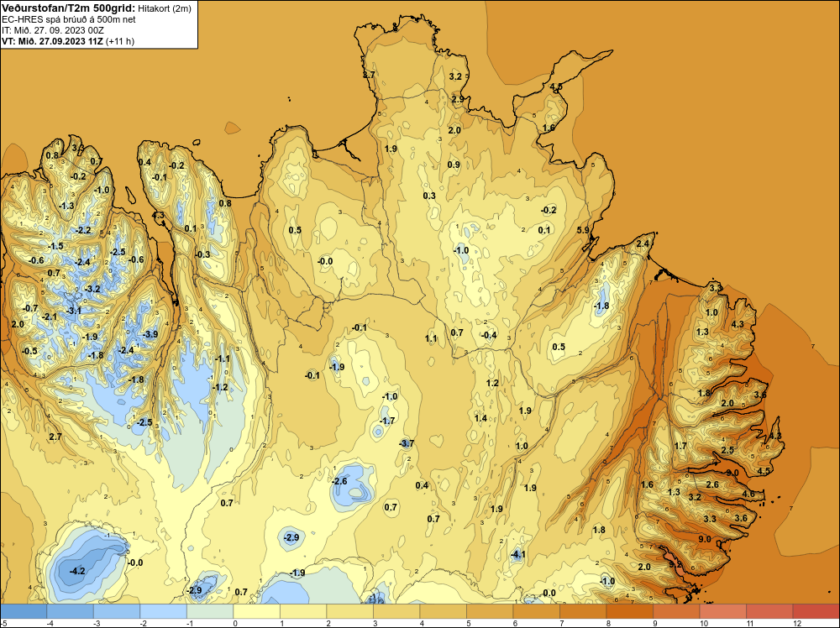The height and width of the screenshot is (628, 840).
Task: Click the "4.6" temperature value
Action: pos(748,494)
